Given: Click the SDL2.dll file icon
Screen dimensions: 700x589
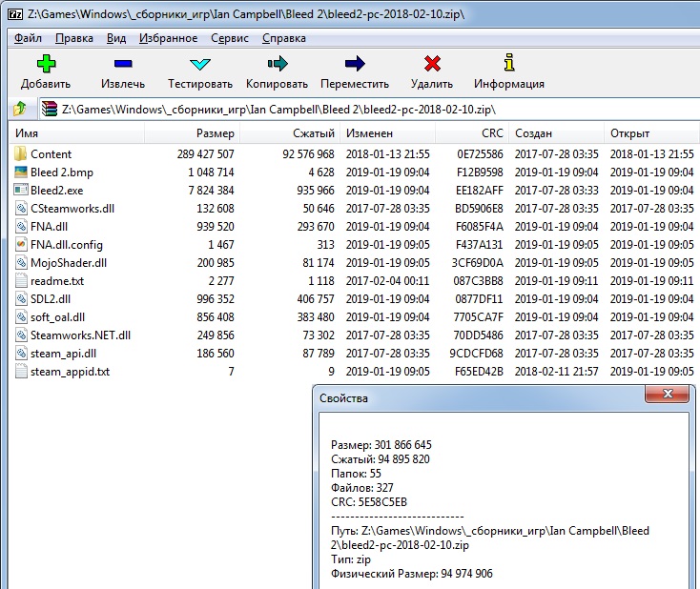Looking at the screenshot, I should click(21, 299).
